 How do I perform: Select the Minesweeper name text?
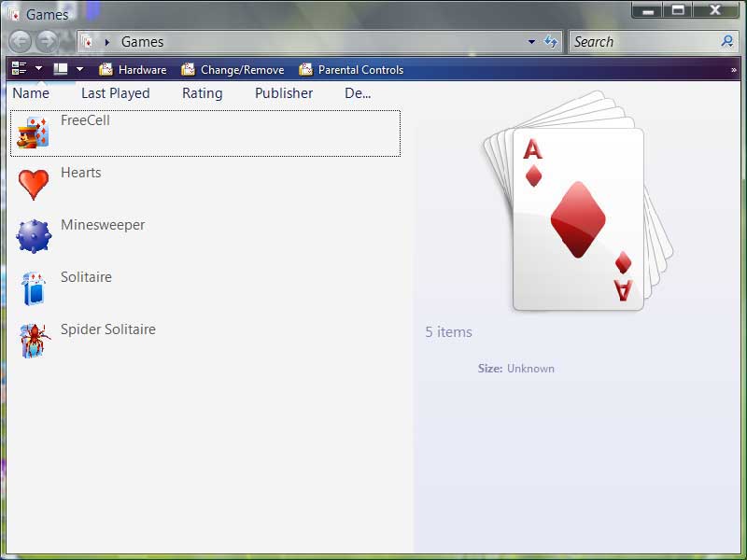click(x=103, y=225)
